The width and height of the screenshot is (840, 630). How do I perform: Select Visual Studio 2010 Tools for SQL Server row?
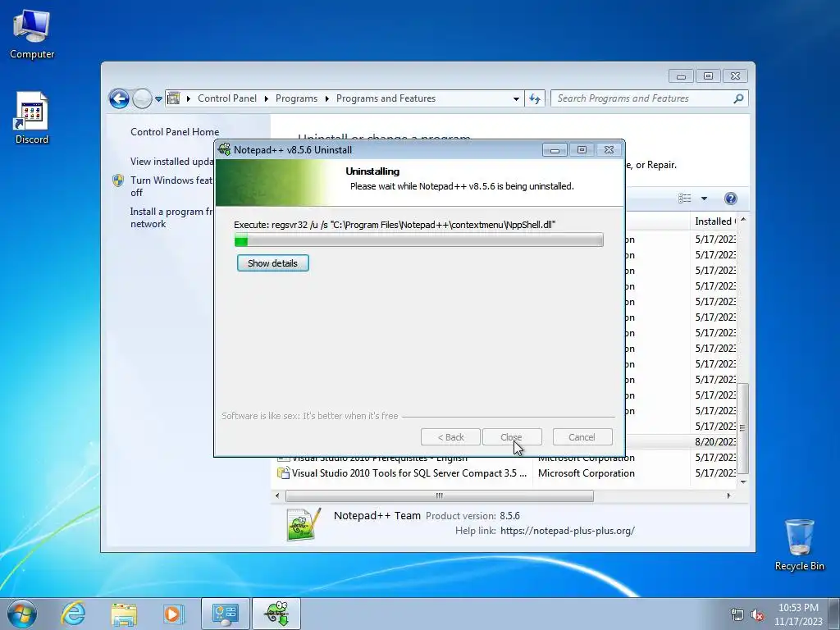click(505, 473)
